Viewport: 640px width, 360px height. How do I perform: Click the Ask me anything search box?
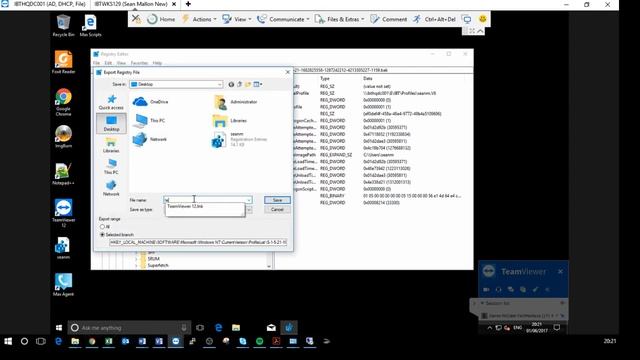point(129,328)
